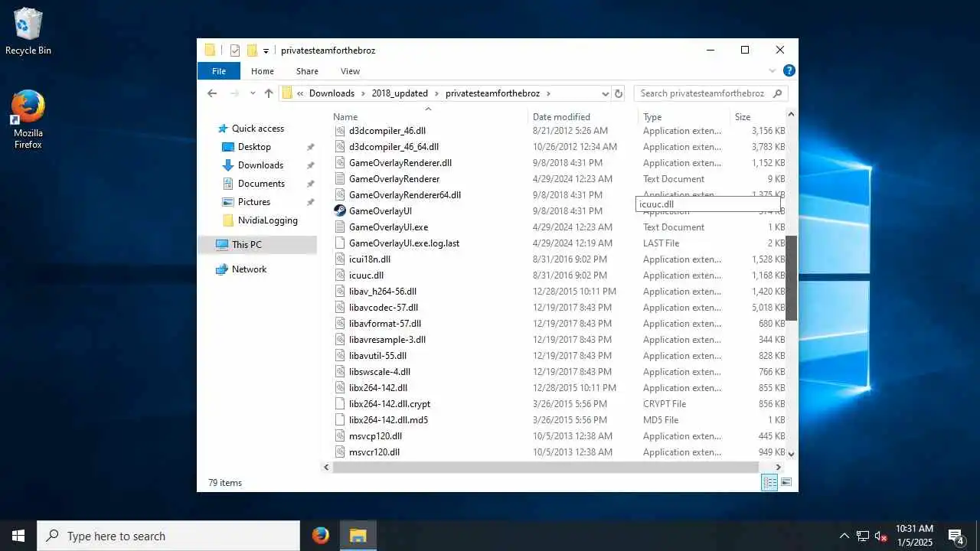Select libavcodec-57.dll file
This screenshot has width=980, height=551.
click(x=384, y=308)
